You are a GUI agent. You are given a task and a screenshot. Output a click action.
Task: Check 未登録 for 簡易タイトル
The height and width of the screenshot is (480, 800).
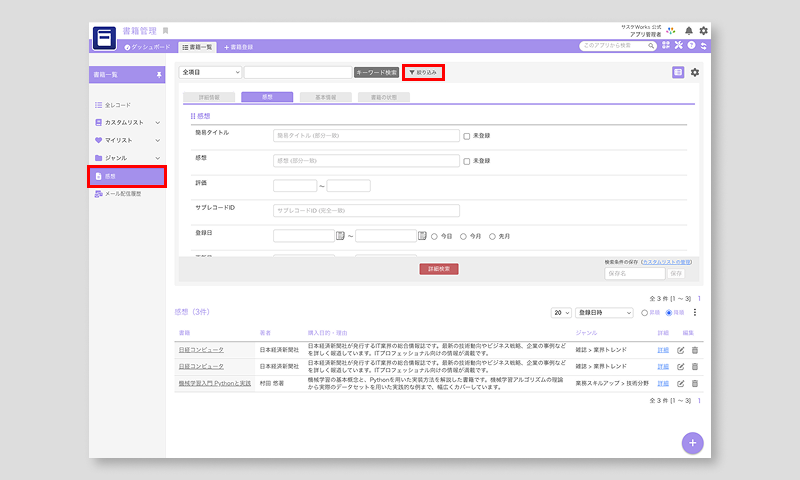(x=466, y=136)
